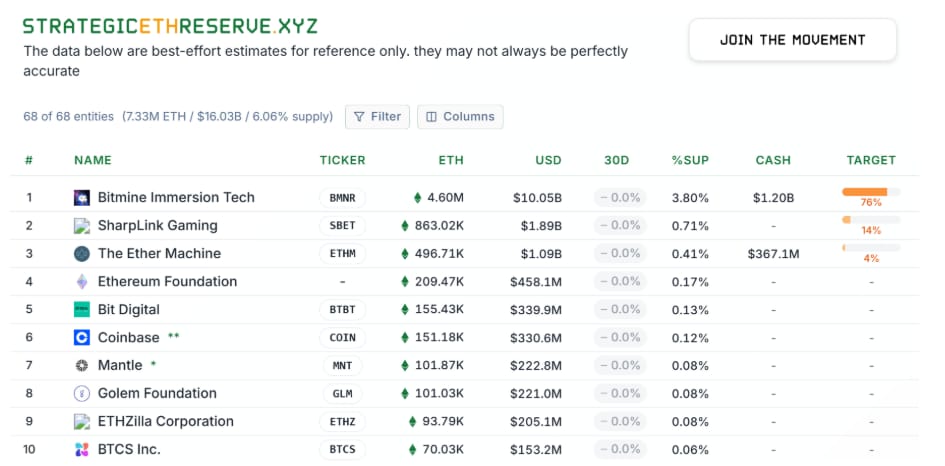Image resolution: width=945 pixels, height=466 pixels.
Task: Click the Join The Movement button
Action: (792, 40)
